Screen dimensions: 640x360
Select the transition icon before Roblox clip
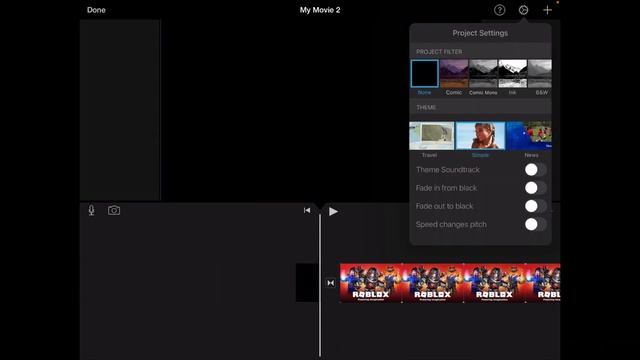(330, 283)
